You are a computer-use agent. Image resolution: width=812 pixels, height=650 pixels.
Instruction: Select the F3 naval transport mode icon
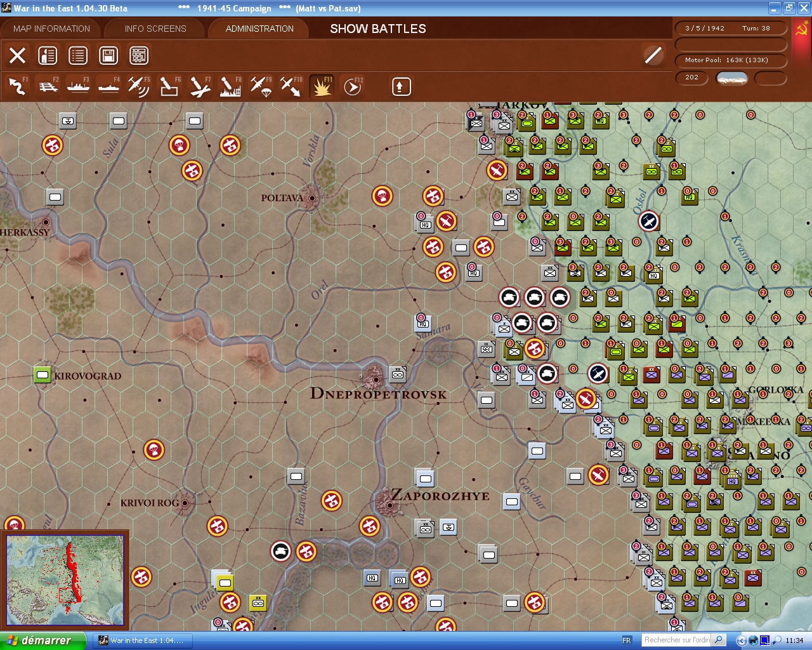click(79, 86)
